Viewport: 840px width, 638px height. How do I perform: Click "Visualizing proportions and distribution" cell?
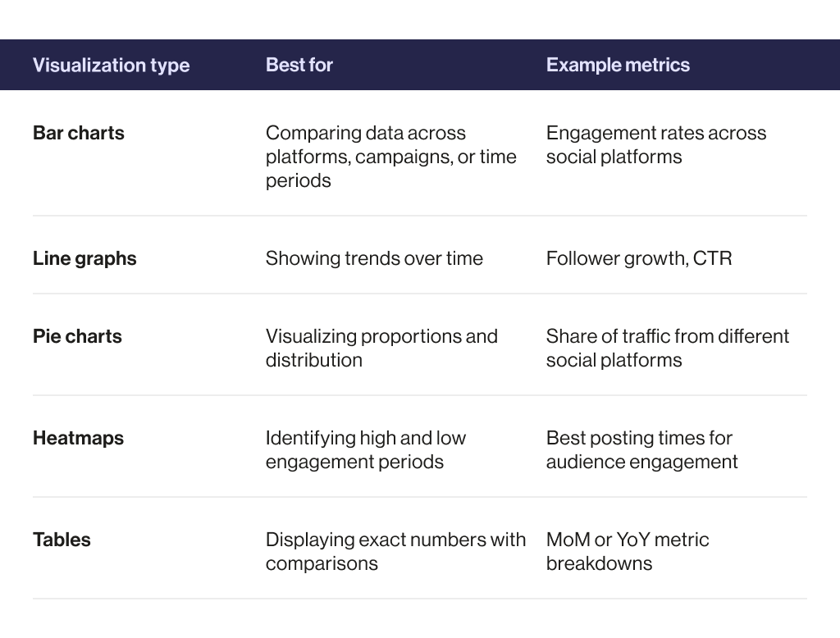click(x=381, y=348)
